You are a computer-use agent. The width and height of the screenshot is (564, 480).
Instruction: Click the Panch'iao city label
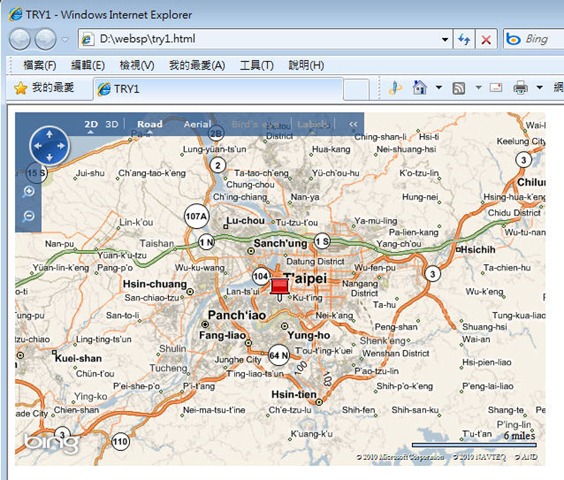coord(237,315)
